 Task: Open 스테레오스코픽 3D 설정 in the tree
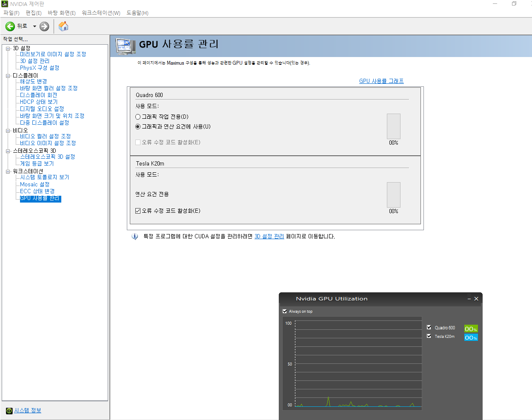[48, 157]
